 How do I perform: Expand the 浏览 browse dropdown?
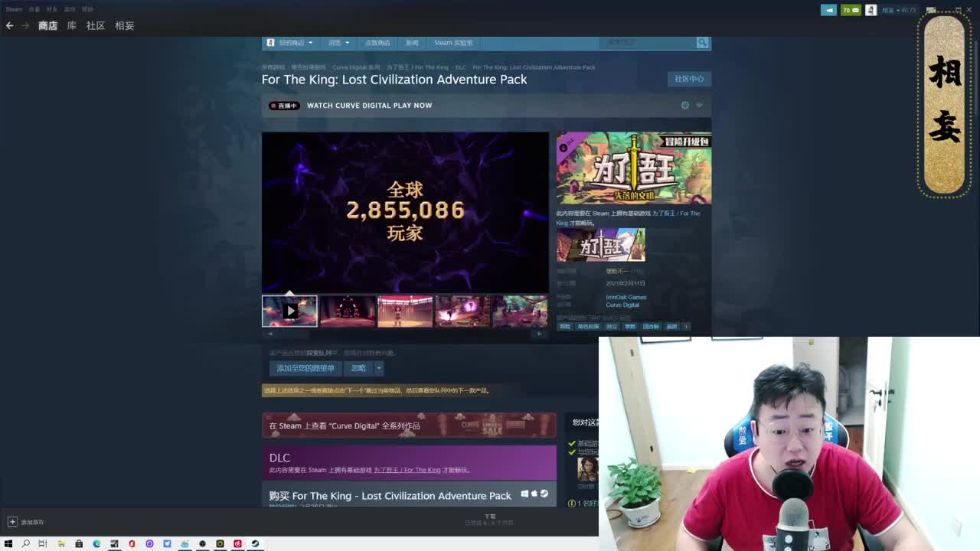pos(338,43)
